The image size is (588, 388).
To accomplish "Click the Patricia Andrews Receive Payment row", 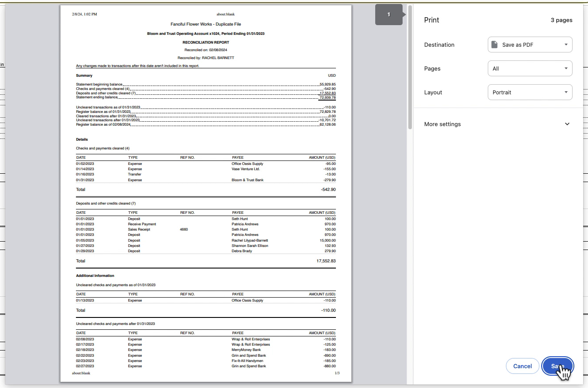I will (x=206, y=224).
